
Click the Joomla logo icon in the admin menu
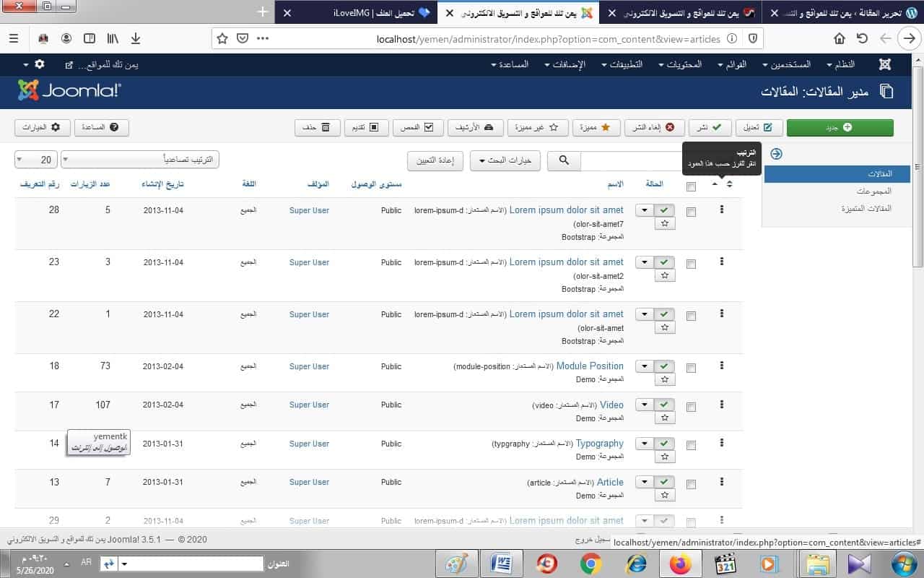885,64
